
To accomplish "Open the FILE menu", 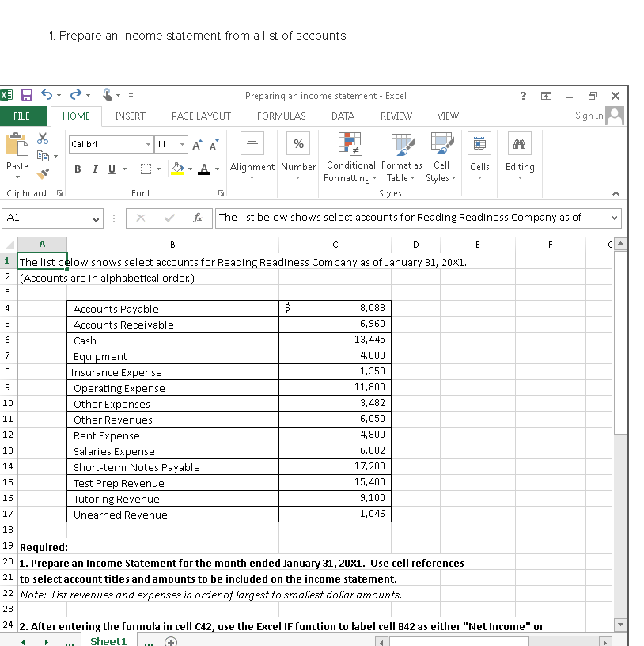I will [24, 116].
